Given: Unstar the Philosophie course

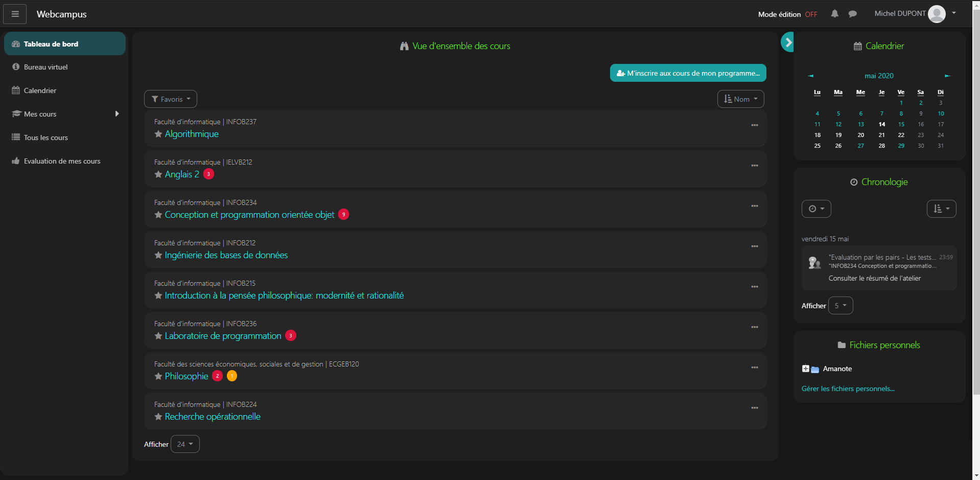Looking at the screenshot, I should [157, 376].
